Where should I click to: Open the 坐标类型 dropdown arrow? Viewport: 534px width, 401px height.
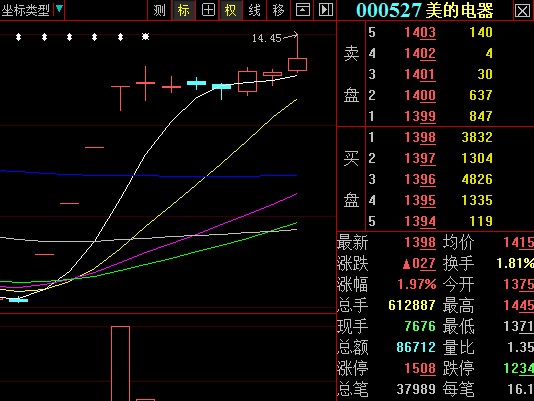click(x=59, y=9)
